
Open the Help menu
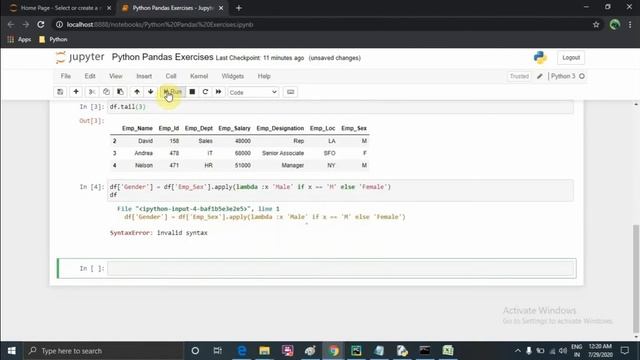(264, 76)
